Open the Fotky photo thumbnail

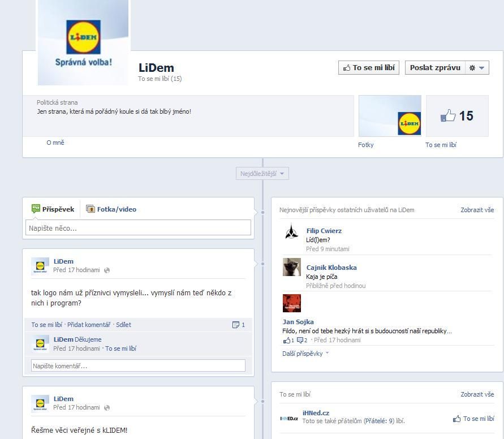[390, 116]
